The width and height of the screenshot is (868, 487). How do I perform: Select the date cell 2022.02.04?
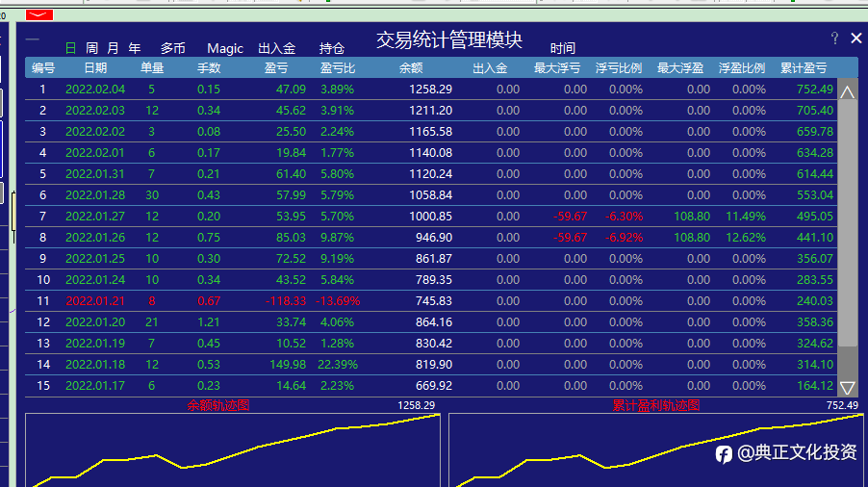(x=95, y=90)
